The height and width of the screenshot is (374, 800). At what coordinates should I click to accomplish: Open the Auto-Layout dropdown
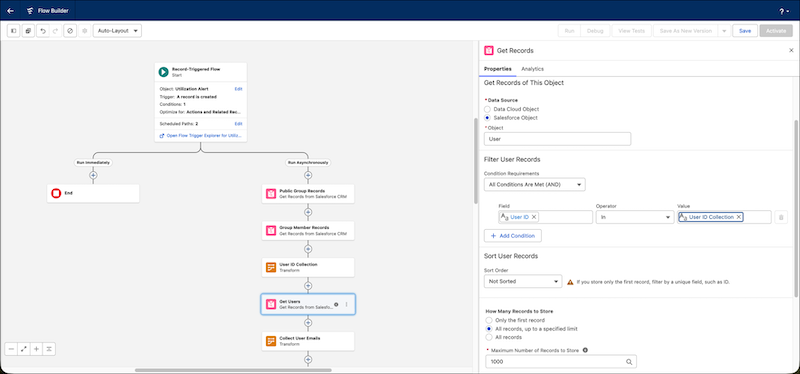[x=117, y=31]
